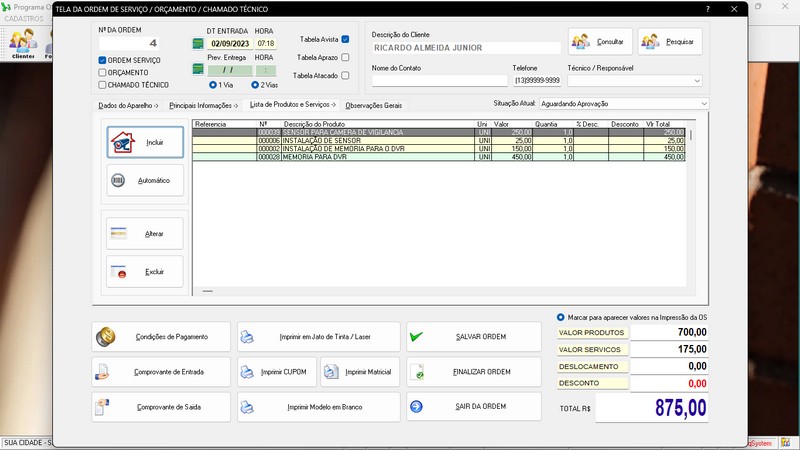Open calendar icon beside DT Entrada date
The width and height of the screenshot is (800, 450).
pos(198,44)
